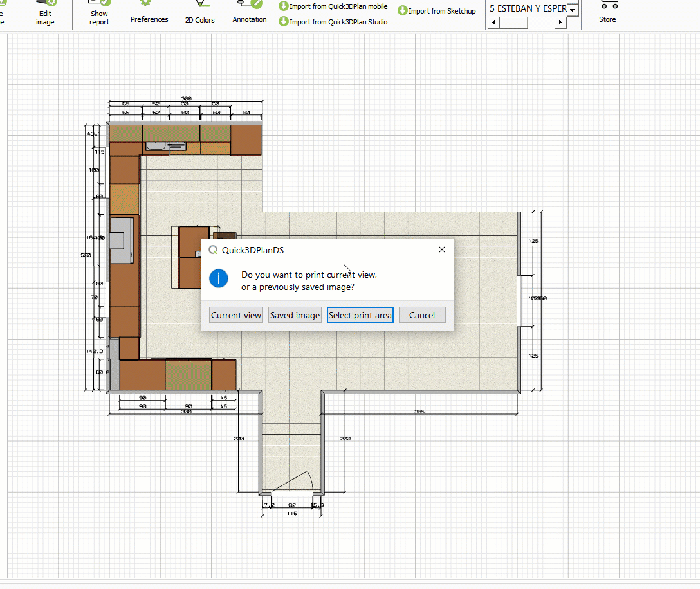Click the Show report icon
The width and height of the screenshot is (700, 589).
coord(100,13)
